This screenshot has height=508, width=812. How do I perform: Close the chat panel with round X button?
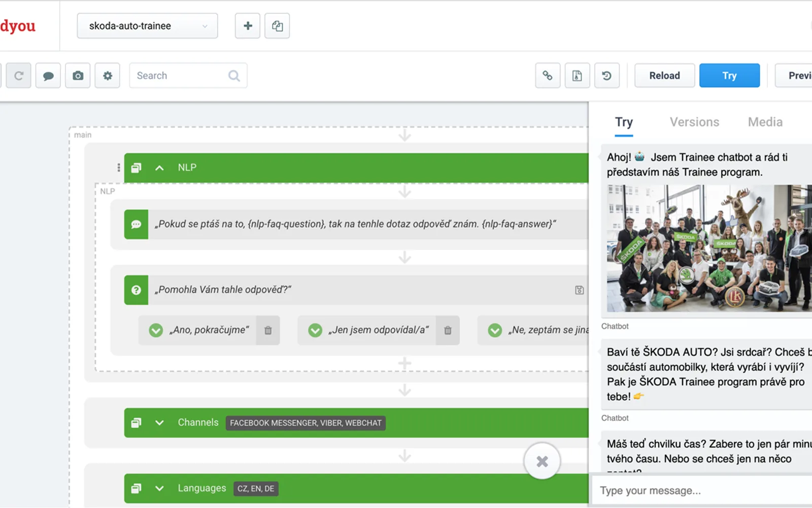542,461
